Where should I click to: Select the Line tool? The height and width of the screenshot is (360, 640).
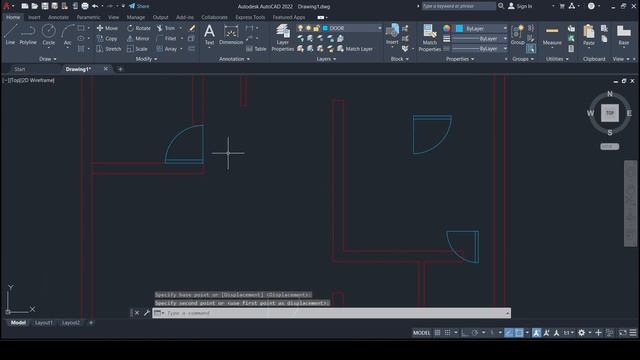10,35
